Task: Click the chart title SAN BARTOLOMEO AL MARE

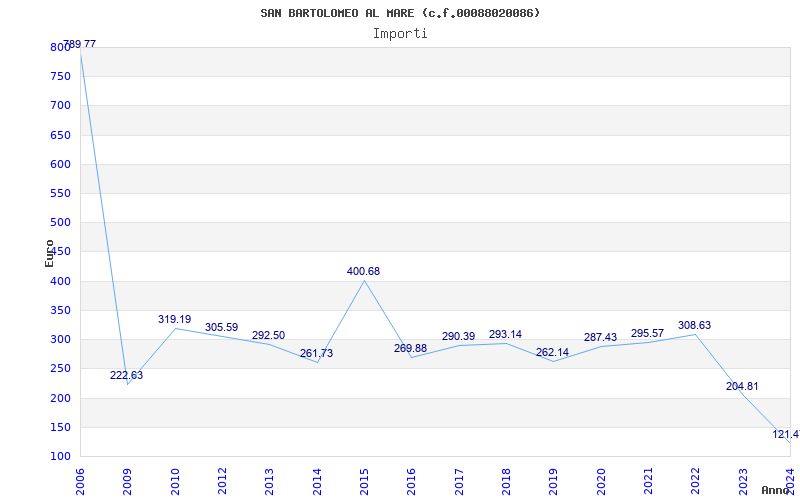Action: (x=400, y=13)
